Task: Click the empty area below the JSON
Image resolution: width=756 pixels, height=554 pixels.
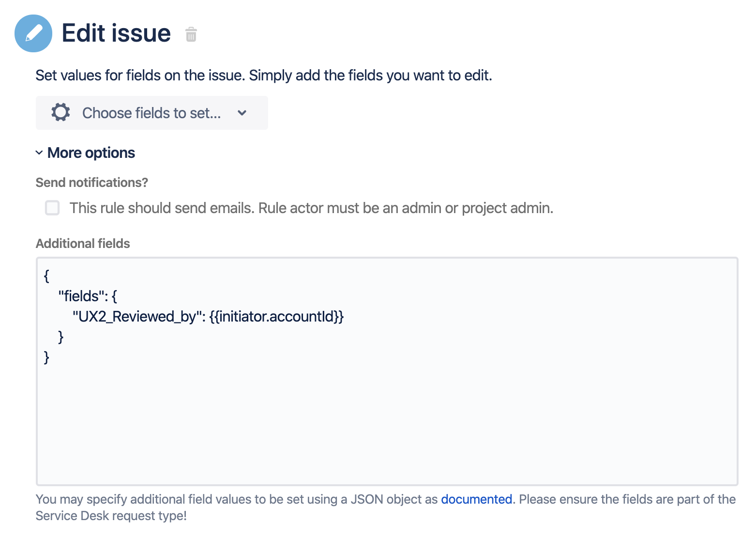Action: coord(386,426)
